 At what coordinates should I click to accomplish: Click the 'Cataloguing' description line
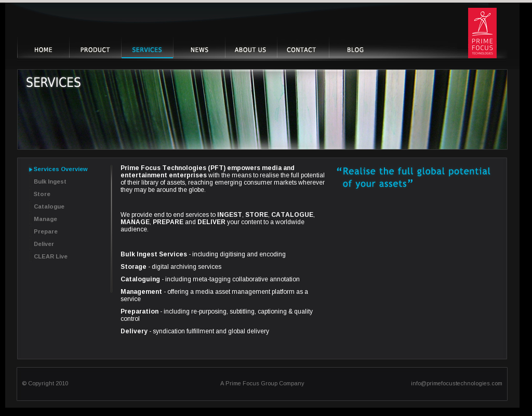pos(210,279)
